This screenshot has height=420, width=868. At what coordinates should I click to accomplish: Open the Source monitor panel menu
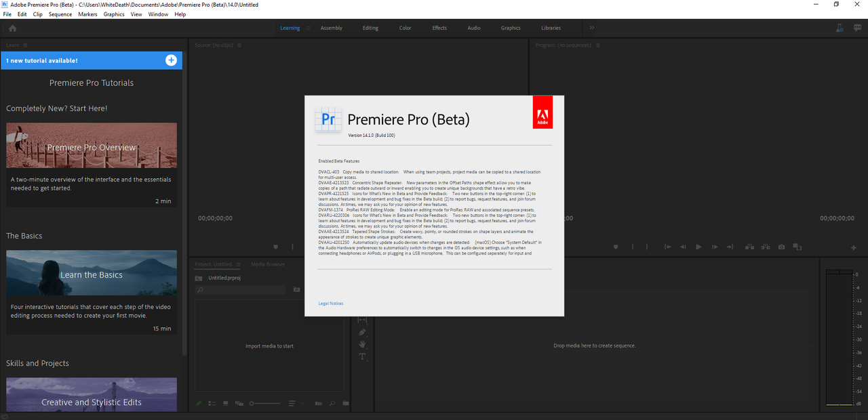239,45
